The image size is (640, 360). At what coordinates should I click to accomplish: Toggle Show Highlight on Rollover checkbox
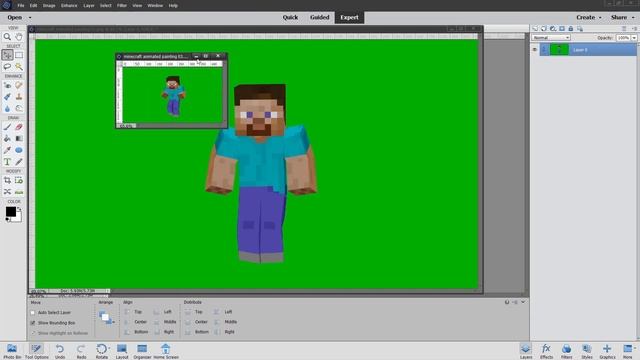(x=33, y=333)
